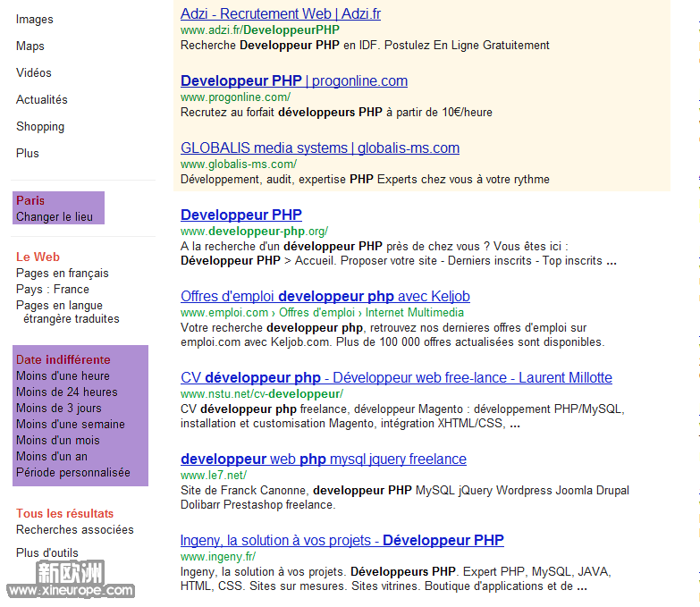The image size is (700, 607).
Task: Click the www.ingeny.fr/ URL text
Action: [x=218, y=557]
